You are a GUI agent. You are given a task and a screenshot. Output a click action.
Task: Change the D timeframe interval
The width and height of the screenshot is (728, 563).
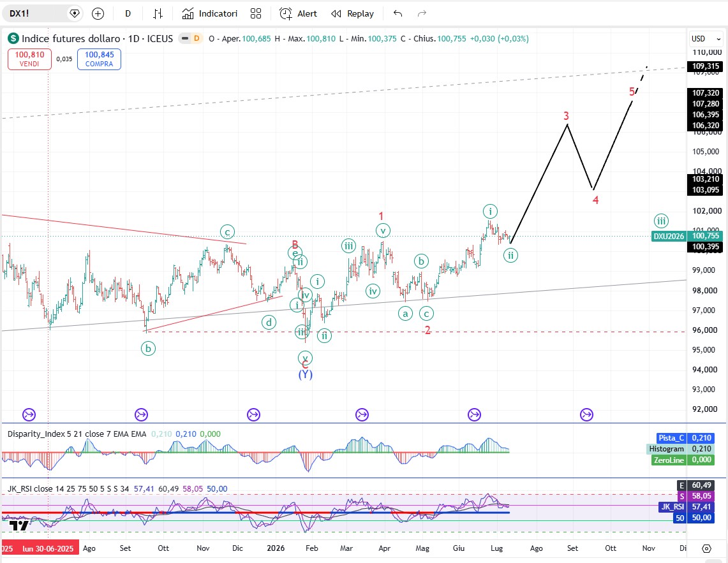128,14
